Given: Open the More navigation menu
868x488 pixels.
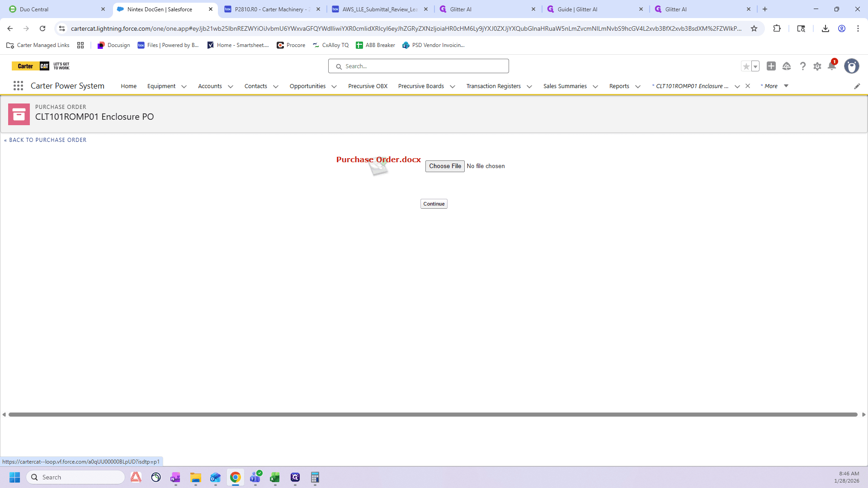Looking at the screenshot, I should coord(775,86).
